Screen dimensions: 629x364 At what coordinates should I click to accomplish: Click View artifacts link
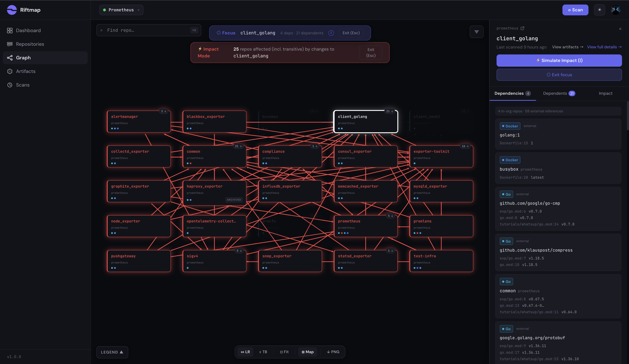[568, 47]
